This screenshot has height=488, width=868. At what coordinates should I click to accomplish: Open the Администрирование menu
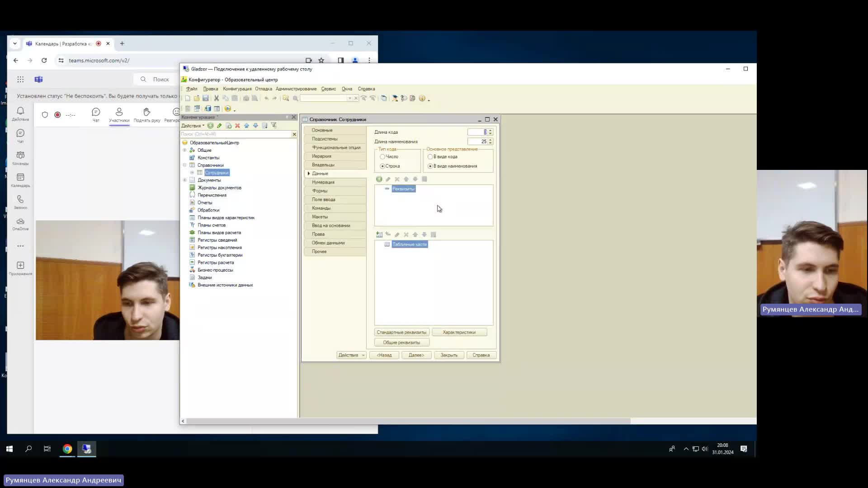click(x=296, y=89)
